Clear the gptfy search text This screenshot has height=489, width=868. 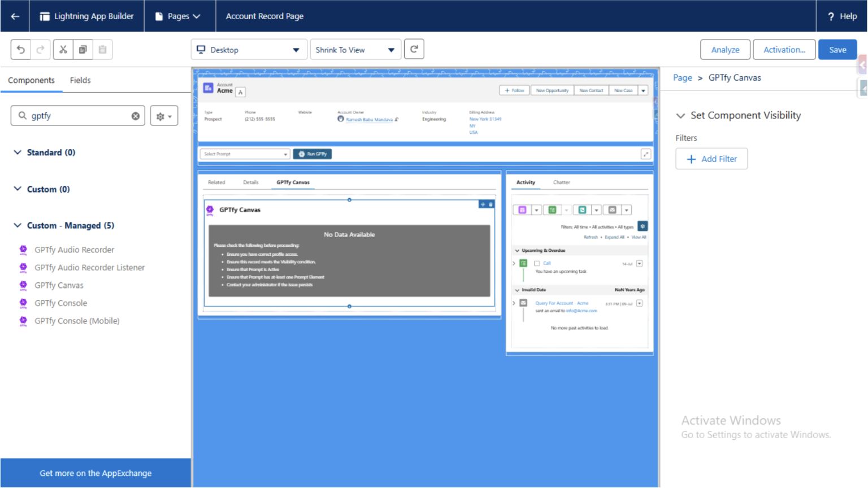coord(136,116)
